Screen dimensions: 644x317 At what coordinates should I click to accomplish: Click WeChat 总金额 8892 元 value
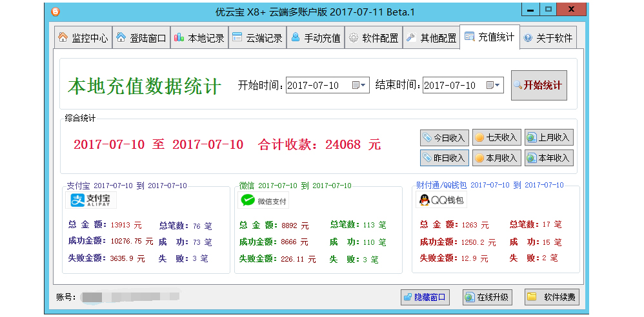pos(294,226)
